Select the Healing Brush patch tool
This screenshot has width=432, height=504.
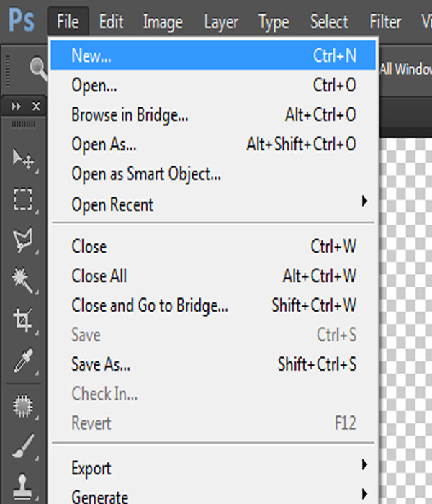tap(23, 405)
